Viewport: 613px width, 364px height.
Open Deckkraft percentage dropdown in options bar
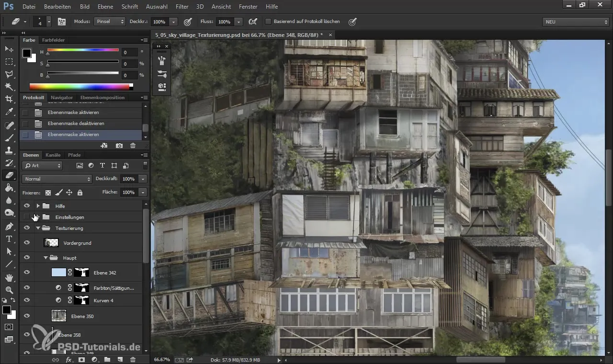coord(173,22)
